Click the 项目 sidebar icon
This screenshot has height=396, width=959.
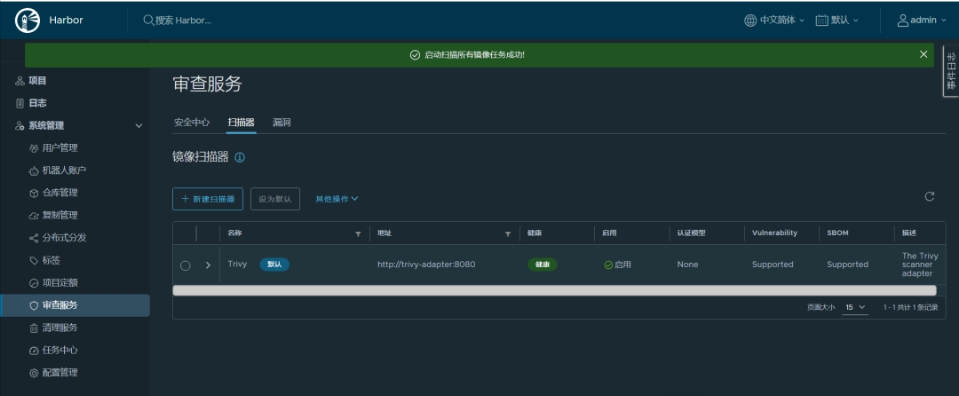click(20, 81)
